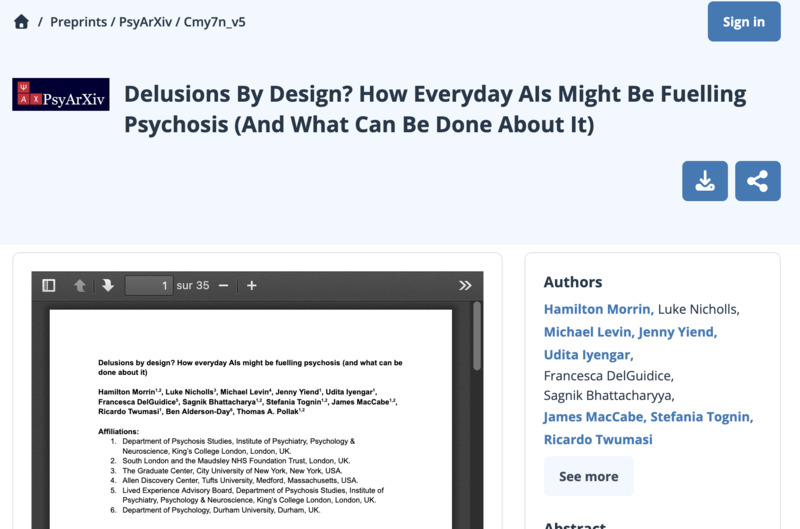This screenshot has width=800, height=529.
Task: Click author name Luke Nicholls
Action: click(x=698, y=309)
